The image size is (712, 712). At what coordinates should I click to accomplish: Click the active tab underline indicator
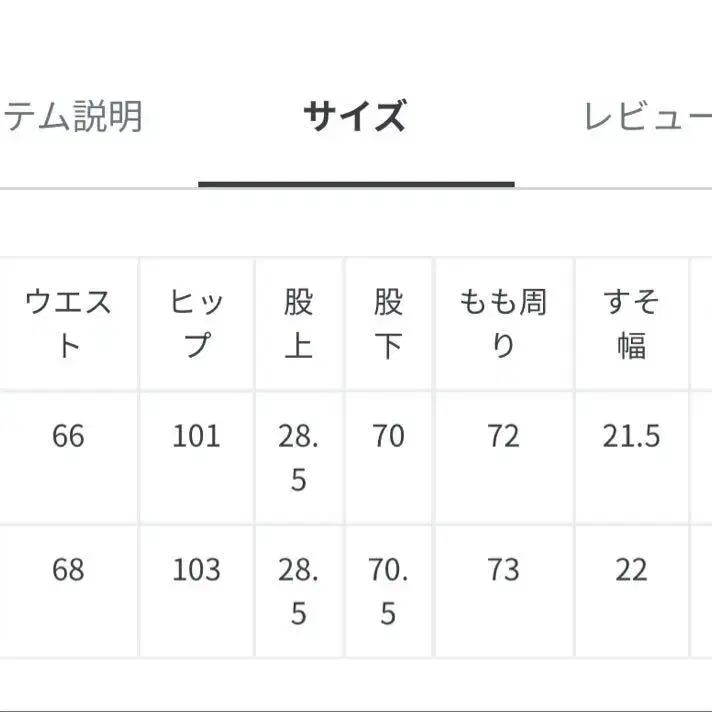pos(356,184)
